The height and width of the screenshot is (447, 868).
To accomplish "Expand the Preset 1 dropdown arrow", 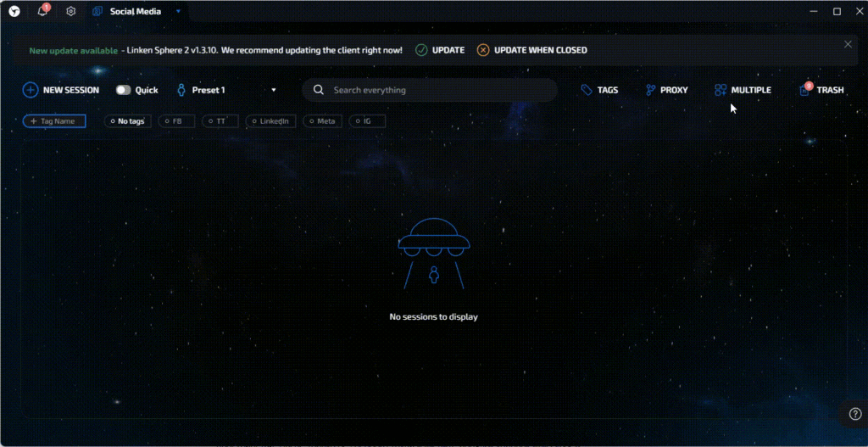I will tap(274, 90).
